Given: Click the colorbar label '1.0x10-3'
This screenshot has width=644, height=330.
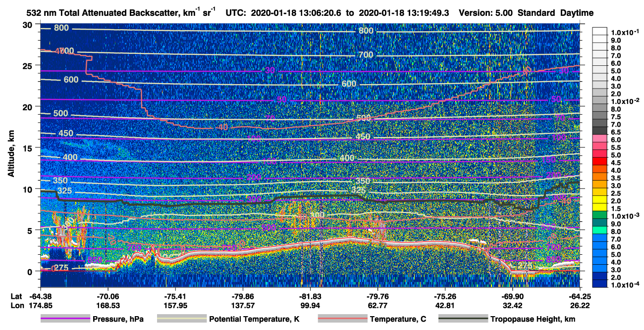Looking at the screenshot, I should [x=625, y=216].
